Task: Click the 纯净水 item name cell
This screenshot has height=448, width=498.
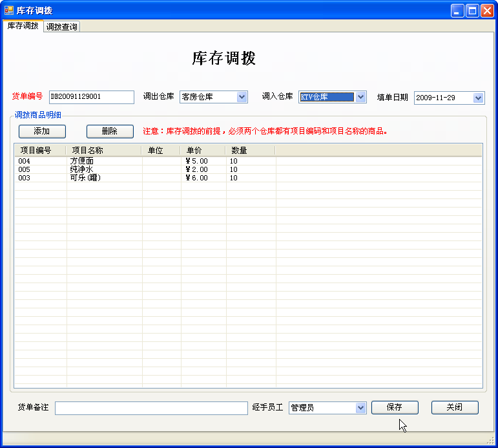Action: click(x=82, y=169)
